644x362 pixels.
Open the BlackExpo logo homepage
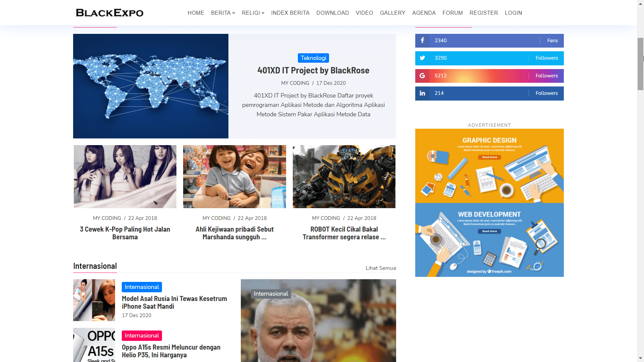click(x=110, y=13)
